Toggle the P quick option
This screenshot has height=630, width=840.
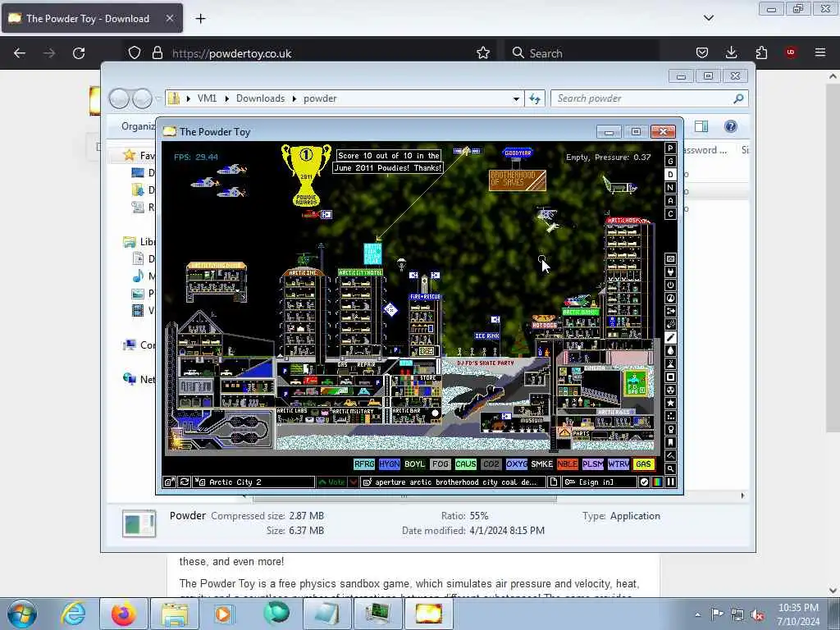[x=670, y=148]
